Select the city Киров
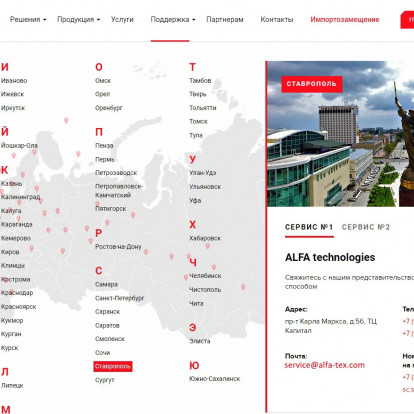The image size is (414, 414). (10, 252)
